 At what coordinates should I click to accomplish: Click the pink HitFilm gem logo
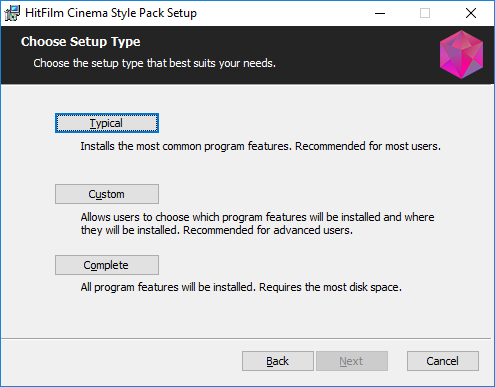[461, 54]
